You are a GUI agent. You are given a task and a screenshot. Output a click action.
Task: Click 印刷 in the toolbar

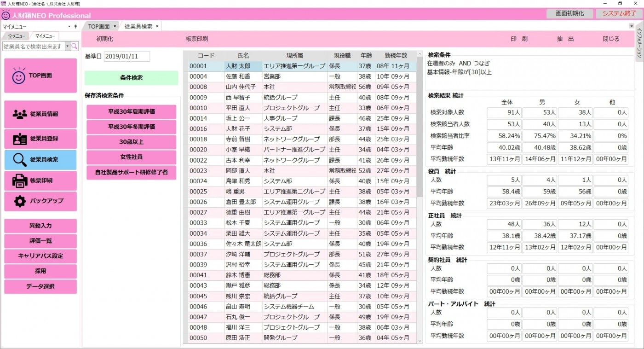(519, 39)
